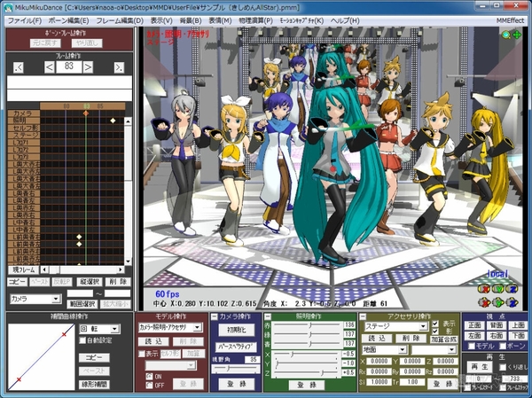The image size is (532, 398).
Task: Uncheck the accessory 表示 checkbox
Action: (435, 324)
